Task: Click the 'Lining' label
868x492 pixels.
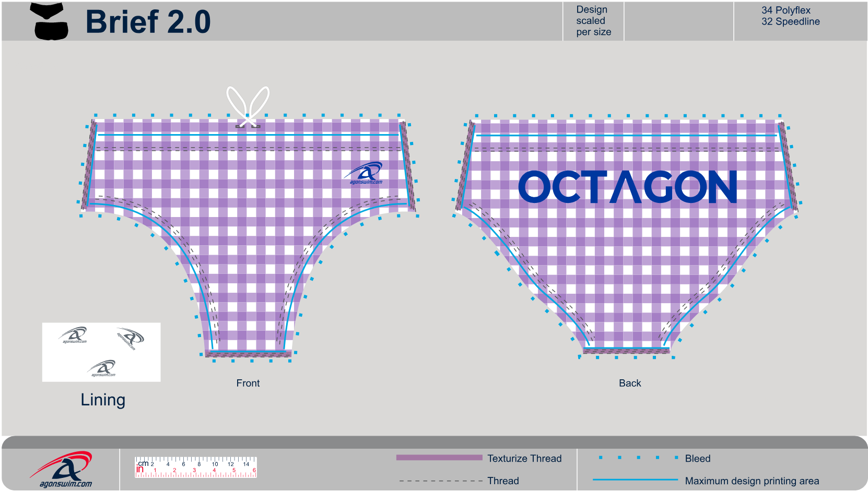Action: click(x=103, y=400)
